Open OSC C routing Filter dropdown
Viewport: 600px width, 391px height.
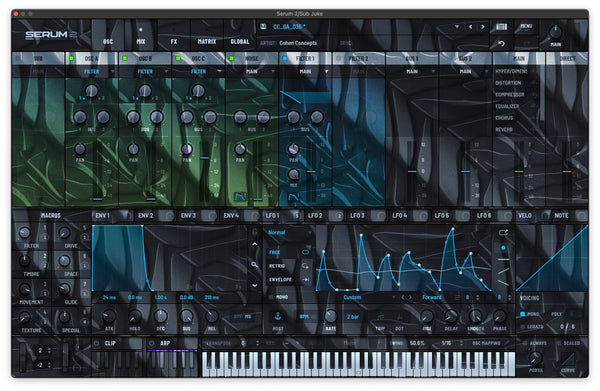(199, 72)
